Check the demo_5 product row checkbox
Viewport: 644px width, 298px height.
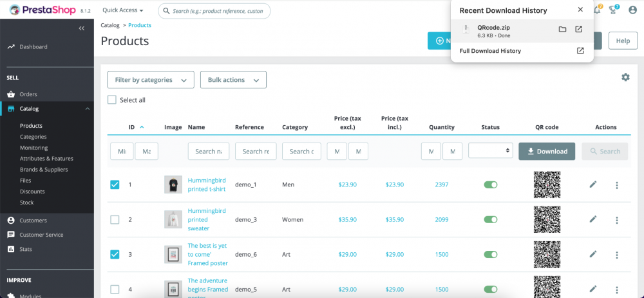coord(115,290)
